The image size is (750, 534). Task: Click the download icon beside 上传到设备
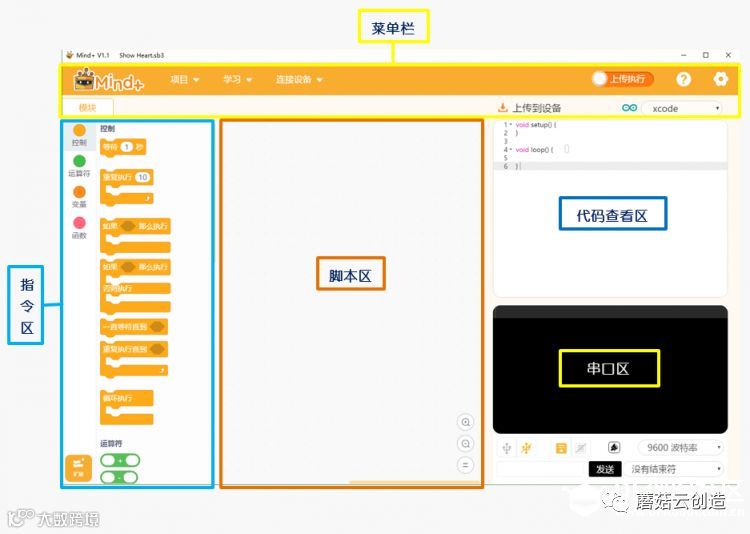(502, 107)
